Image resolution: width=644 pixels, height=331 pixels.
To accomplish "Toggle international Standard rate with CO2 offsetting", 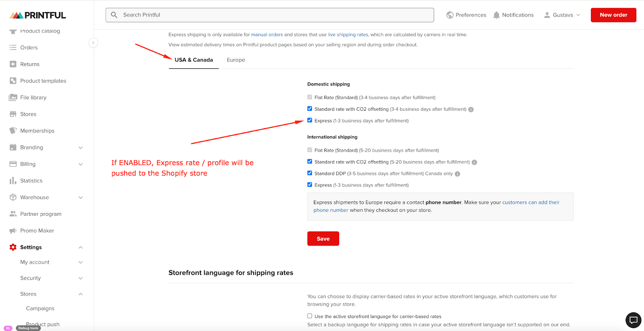I will click(x=310, y=161).
